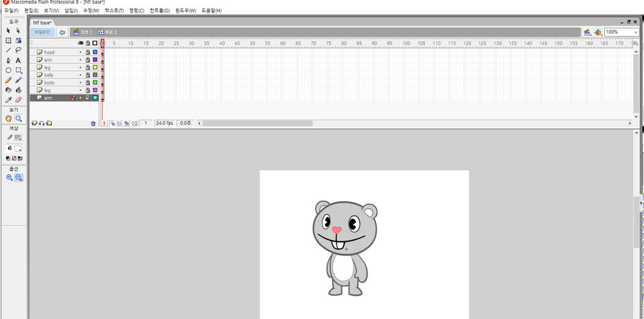Toggle lock on all layers via header padlock
The image size is (644, 319).
pos(87,43)
